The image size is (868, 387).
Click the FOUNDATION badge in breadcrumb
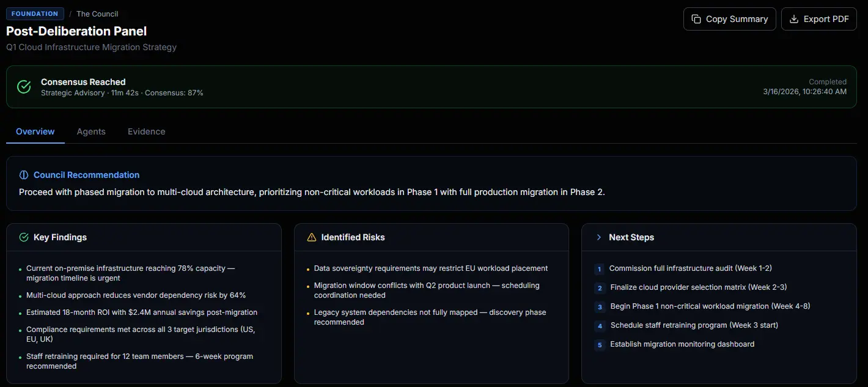[35, 13]
